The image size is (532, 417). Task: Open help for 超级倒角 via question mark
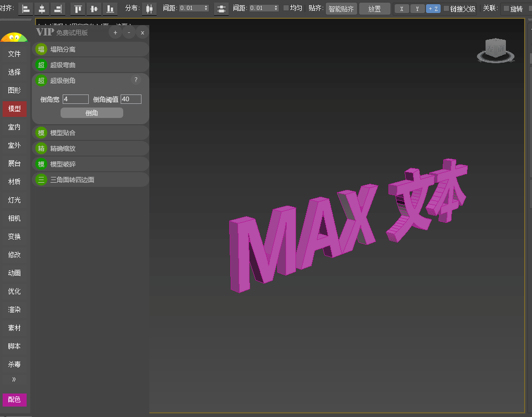pos(136,80)
